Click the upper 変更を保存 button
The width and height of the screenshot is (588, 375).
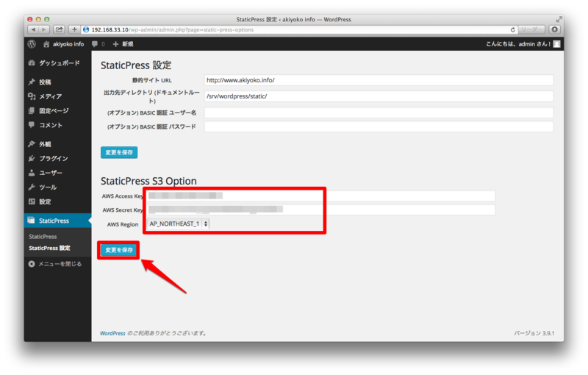119,152
